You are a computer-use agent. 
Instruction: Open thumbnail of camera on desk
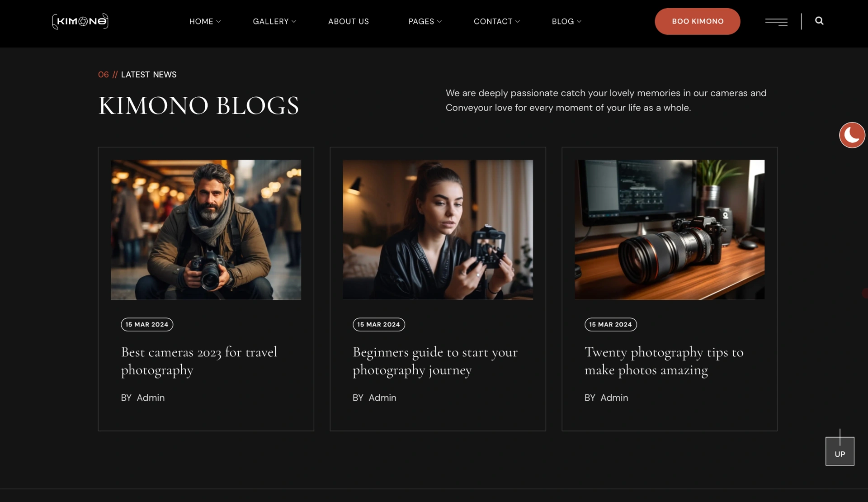point(670,230)
